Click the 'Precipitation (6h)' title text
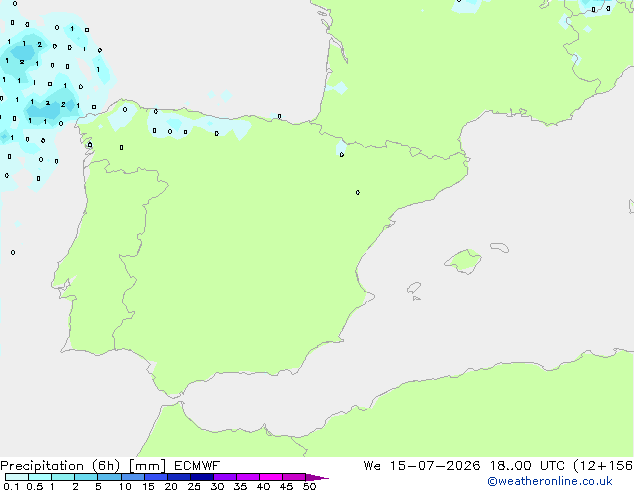 click(x=60, y=466)
